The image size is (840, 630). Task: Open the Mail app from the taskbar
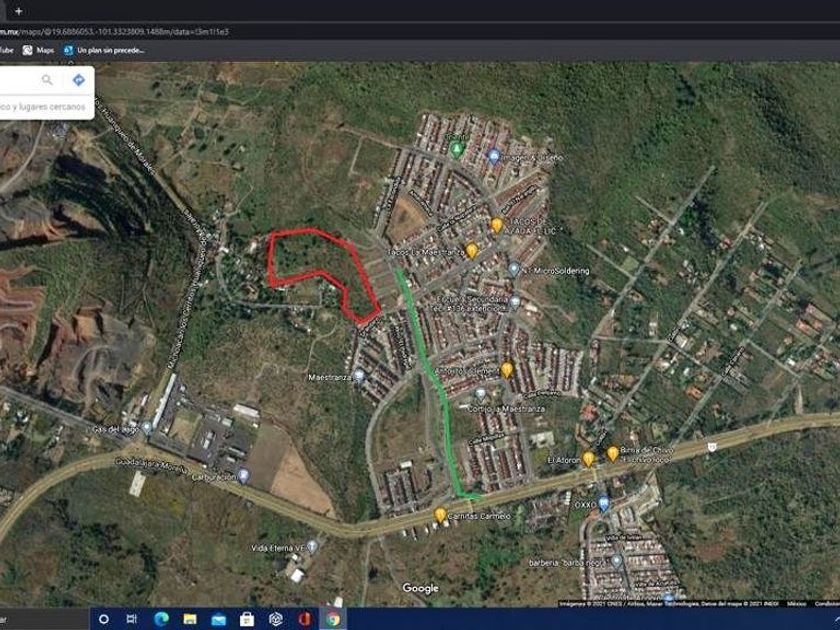click(x=219, y=619)
